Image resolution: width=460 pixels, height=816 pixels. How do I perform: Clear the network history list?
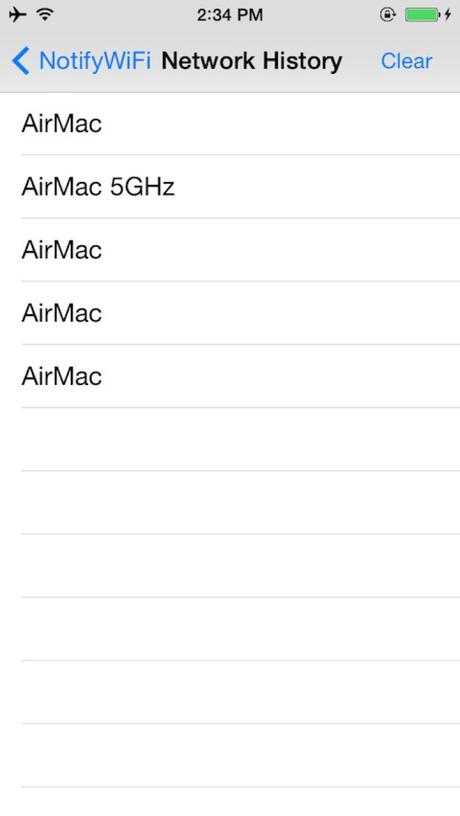tap(406, 61)
